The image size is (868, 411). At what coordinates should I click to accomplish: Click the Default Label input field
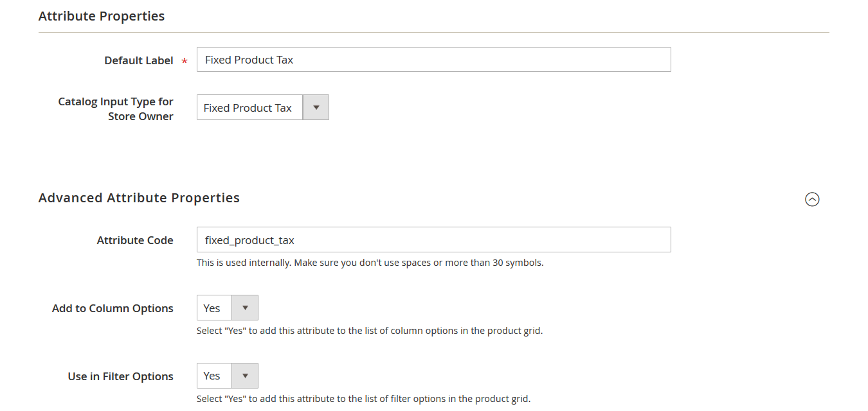(x=433, y=59)
